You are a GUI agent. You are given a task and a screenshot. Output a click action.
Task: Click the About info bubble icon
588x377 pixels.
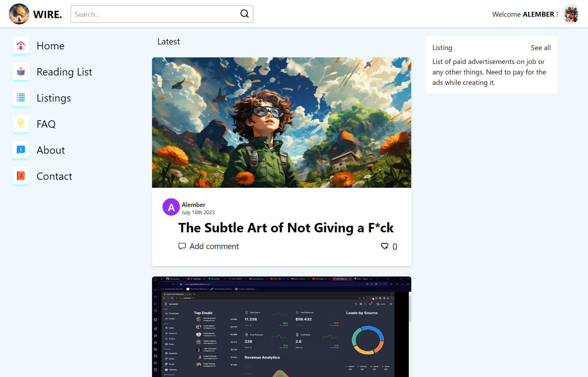pos(21,150)
